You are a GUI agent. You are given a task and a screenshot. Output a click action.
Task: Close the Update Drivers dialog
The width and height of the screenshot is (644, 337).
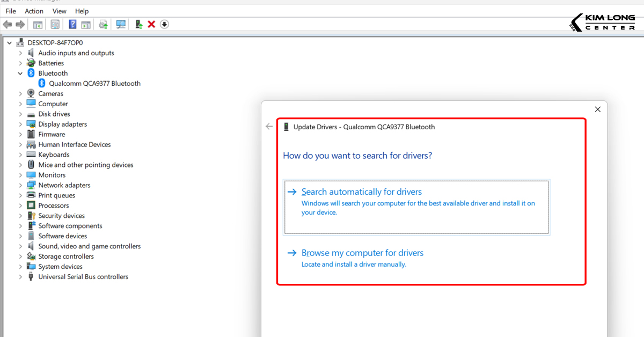click(597, 109)
